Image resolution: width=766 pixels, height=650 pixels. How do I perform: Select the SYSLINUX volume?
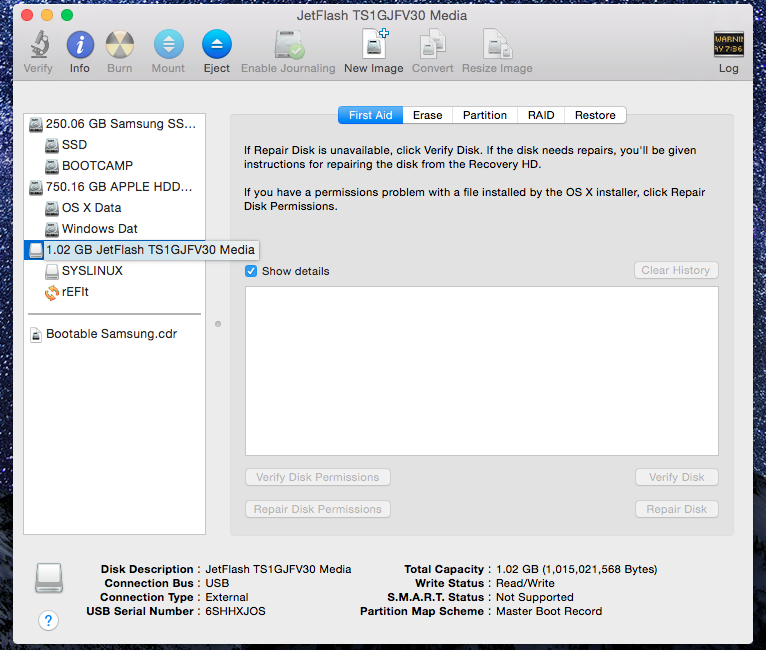114,271
